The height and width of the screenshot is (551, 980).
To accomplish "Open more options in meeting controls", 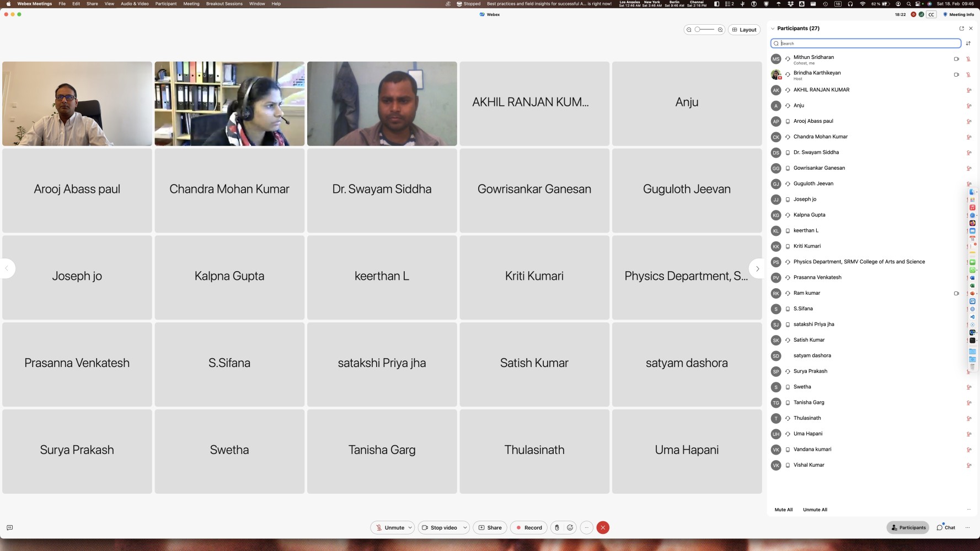I will click(x=586, y=528).
